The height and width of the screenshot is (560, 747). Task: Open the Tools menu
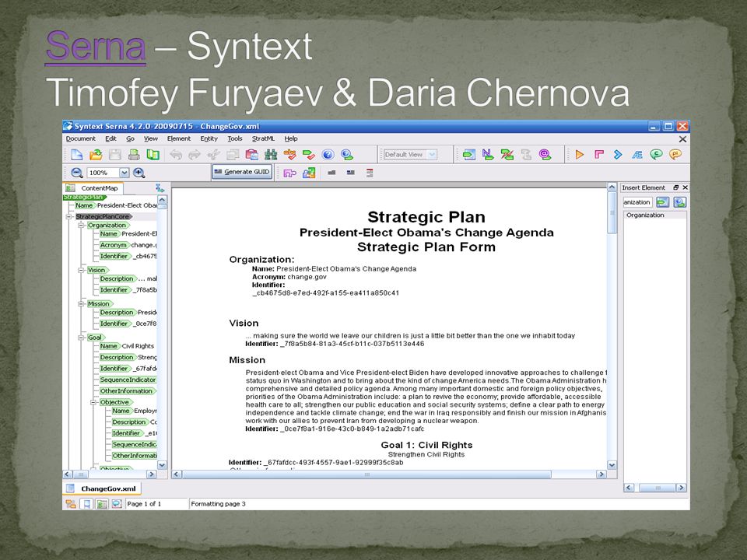point(235,138)
